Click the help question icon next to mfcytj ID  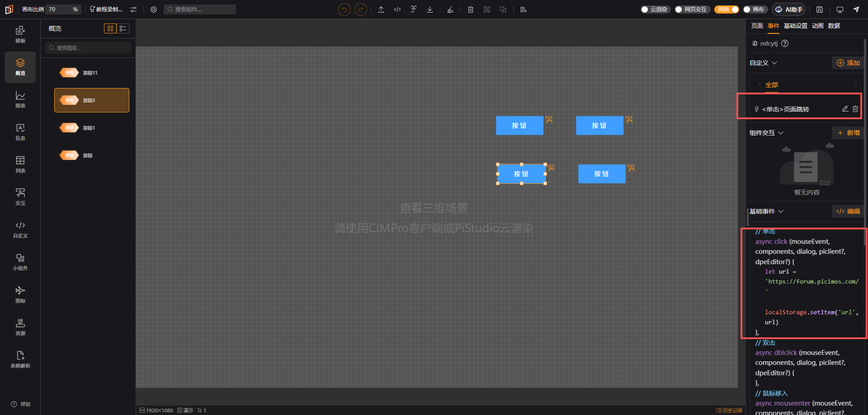(785, 43)
